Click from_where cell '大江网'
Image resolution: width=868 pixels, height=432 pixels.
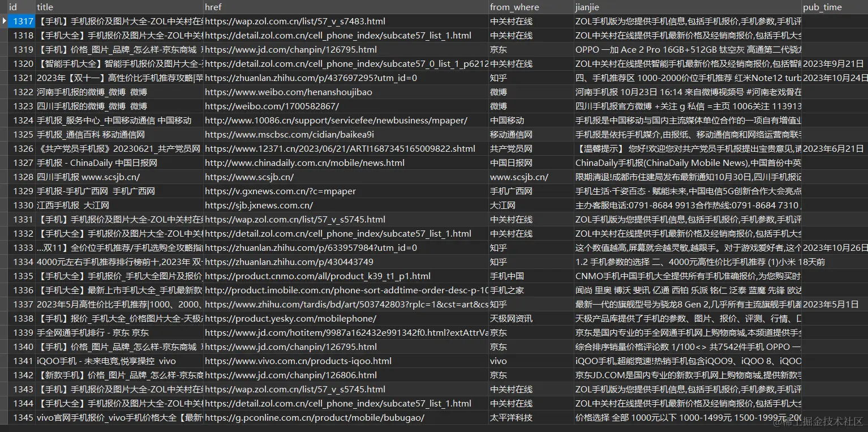click(x=503, y=206)
